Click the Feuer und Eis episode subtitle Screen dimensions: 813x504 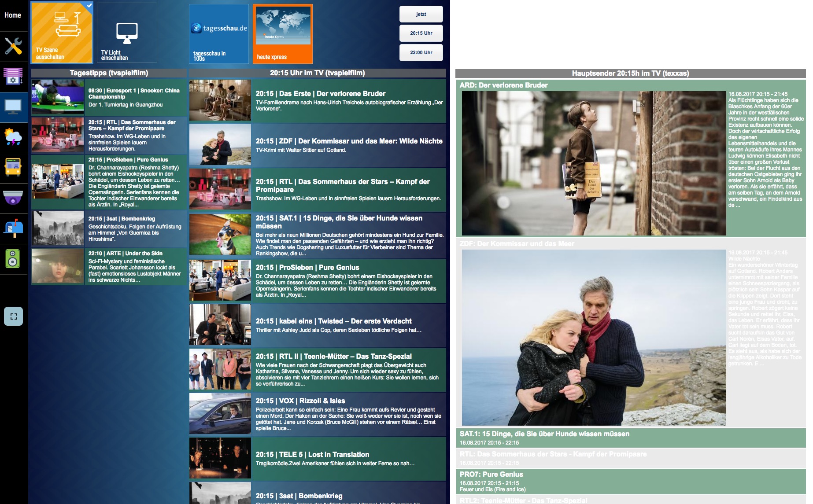tap(492, 489)
